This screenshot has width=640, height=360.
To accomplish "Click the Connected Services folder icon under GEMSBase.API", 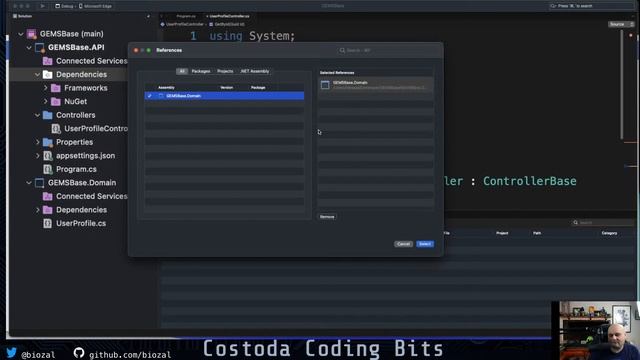I will coord(47,61).
